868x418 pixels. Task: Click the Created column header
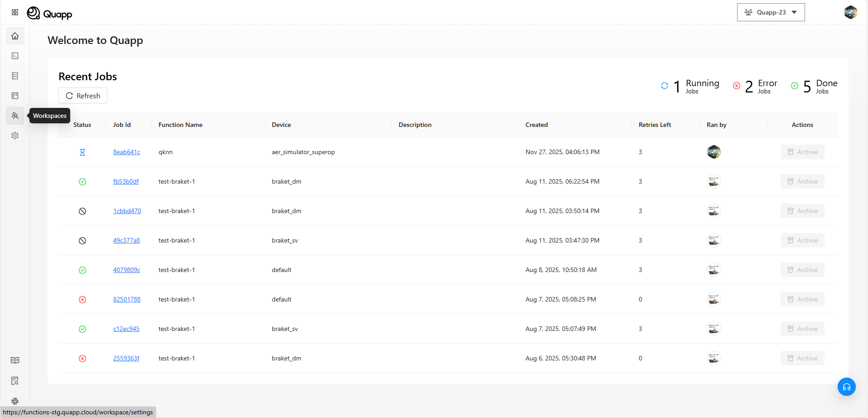536,125
